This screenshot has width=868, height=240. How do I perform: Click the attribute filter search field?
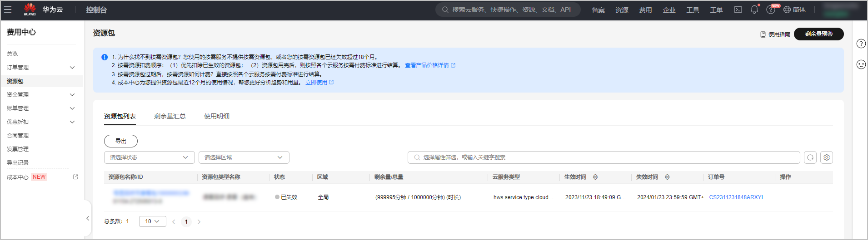click(604, 157)
